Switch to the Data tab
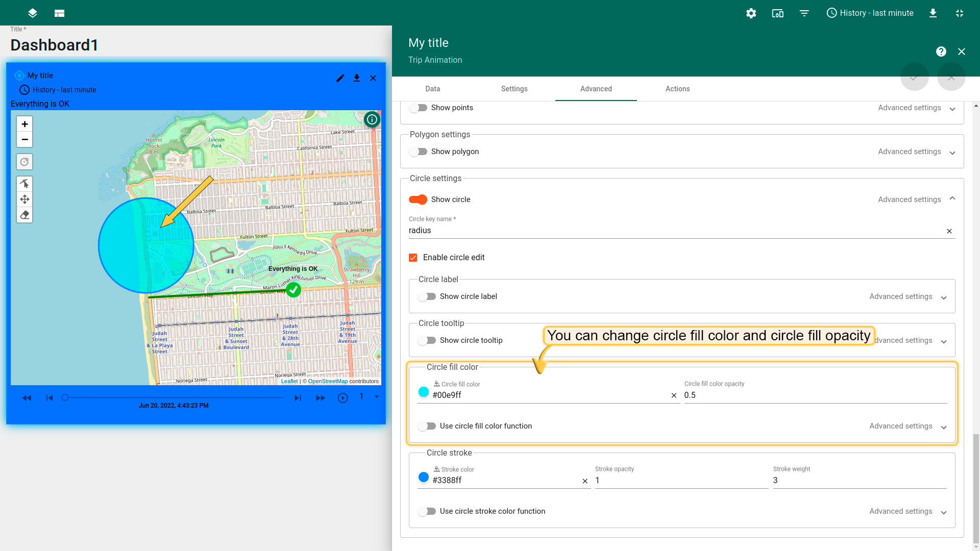The image size is (980, 551). pyautogui.click(x=433, y=89)
